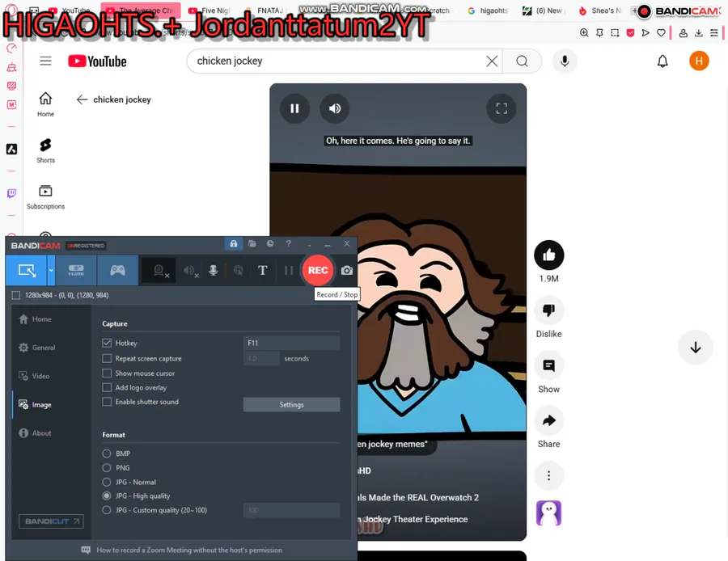Pause the playing Short
This screenshot has width=728, height=561.
(x=294, y=108)
